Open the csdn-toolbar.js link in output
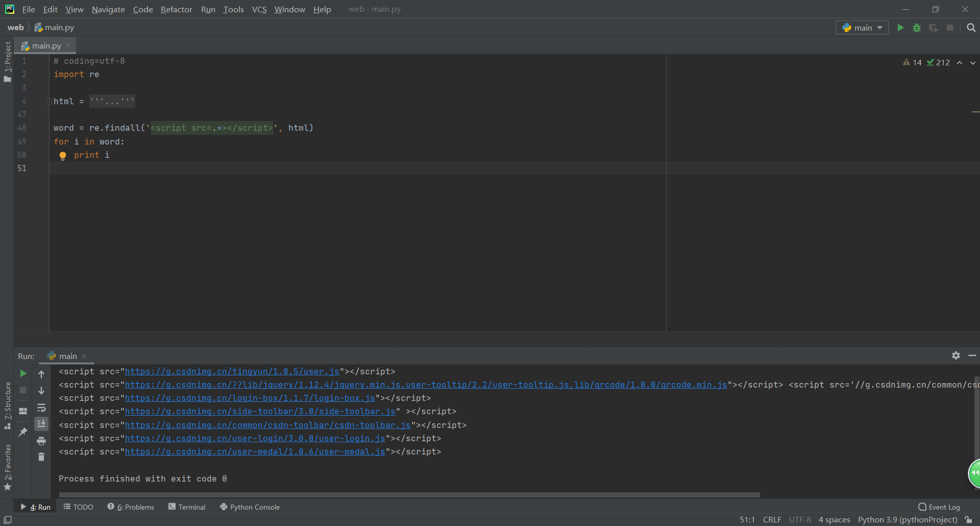The image size is (980, 526). [268, 425]
